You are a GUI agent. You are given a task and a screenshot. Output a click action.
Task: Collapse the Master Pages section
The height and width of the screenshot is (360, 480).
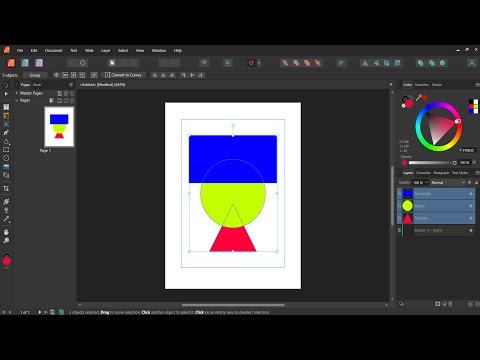tap(17, 93)
